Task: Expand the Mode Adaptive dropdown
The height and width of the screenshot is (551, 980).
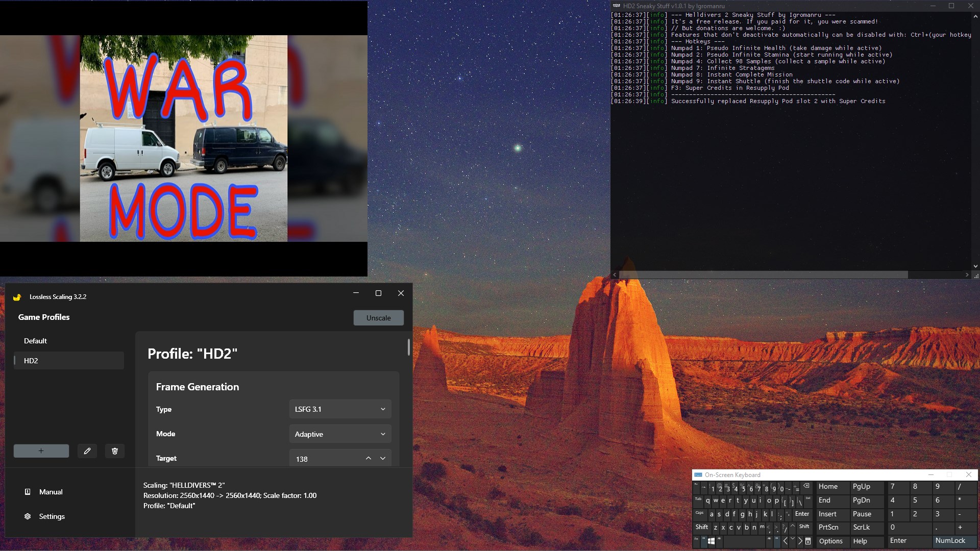Action: click(340, 434)
